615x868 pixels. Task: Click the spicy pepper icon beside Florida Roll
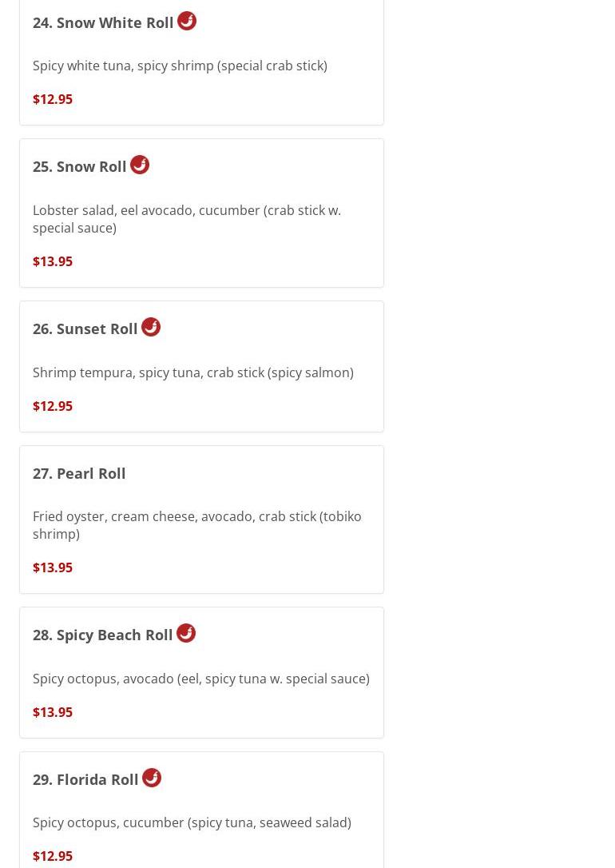(152, 778)
